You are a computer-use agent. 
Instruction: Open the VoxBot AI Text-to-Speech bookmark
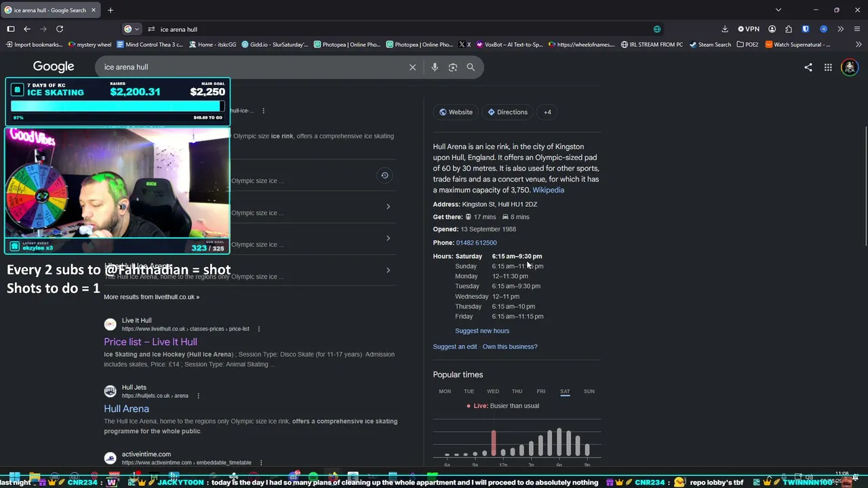point(510,45)
